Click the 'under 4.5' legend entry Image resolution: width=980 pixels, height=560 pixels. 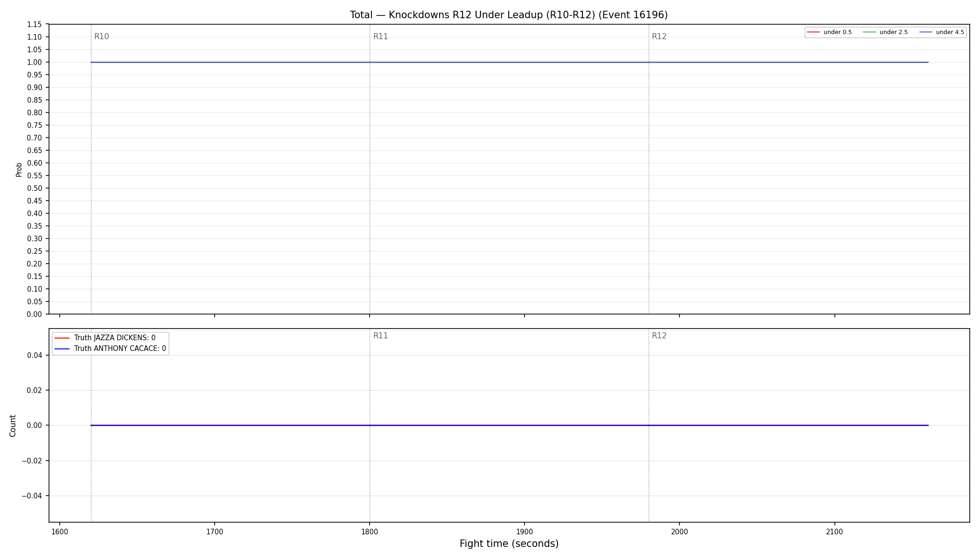[942, 32]
